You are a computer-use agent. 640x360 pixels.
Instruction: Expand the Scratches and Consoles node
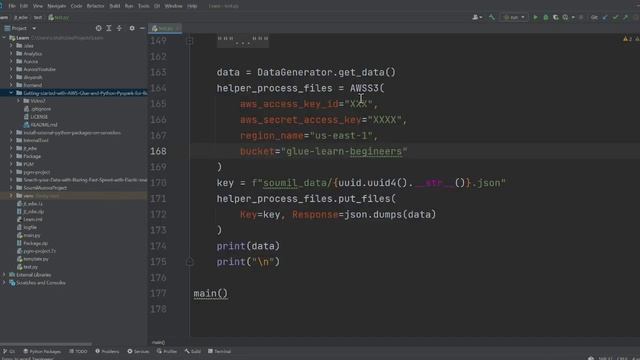tap(4, 282)
